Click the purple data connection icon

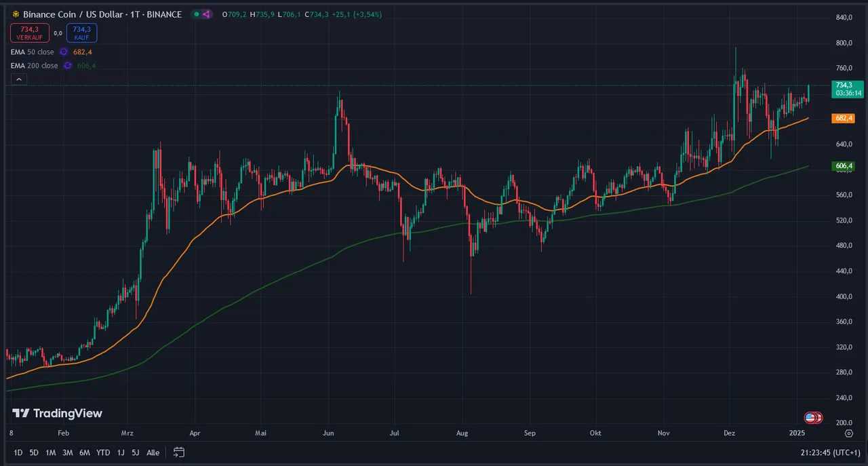click(206, 14)
